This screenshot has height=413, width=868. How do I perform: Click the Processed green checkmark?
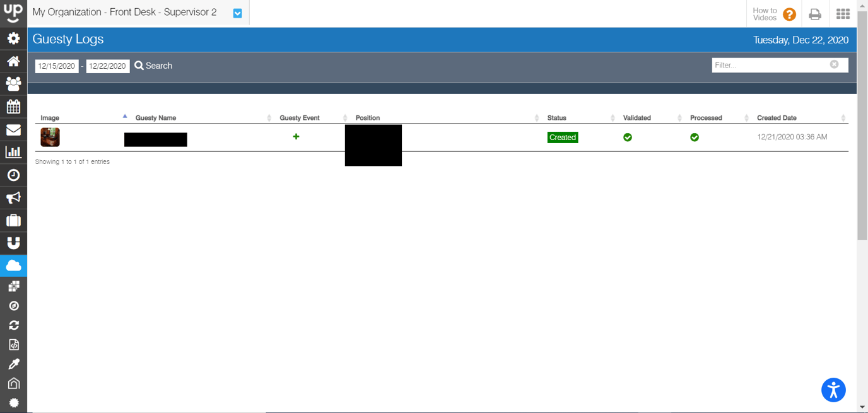[x=695, y=137]
